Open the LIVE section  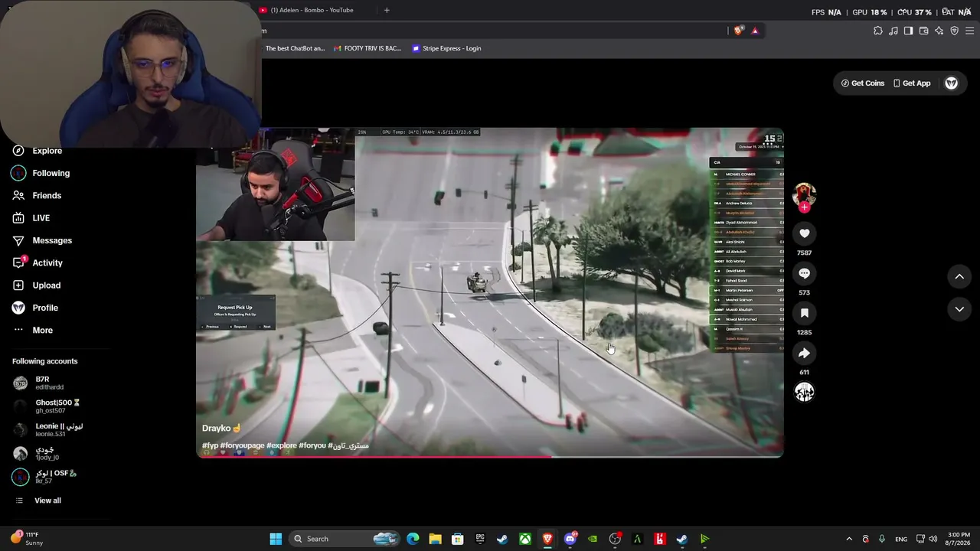point(31,218)
